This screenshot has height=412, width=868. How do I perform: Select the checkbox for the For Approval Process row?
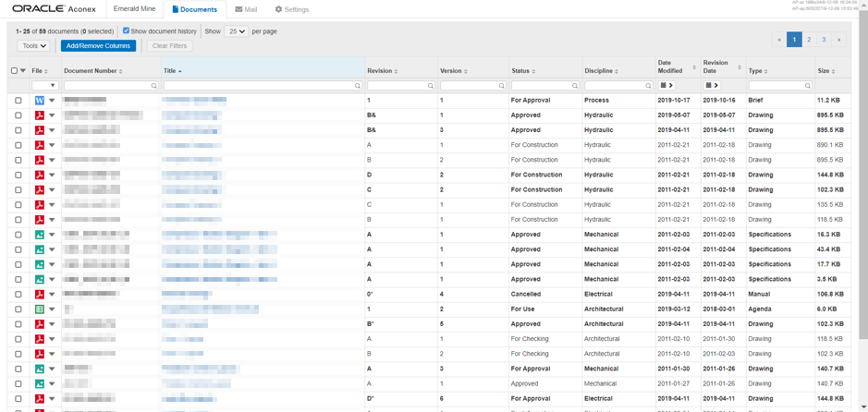18,101
